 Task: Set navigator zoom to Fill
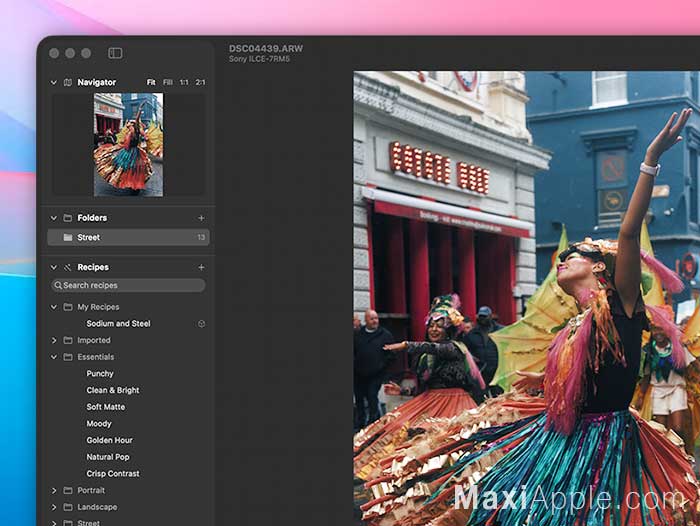[168, 82]
